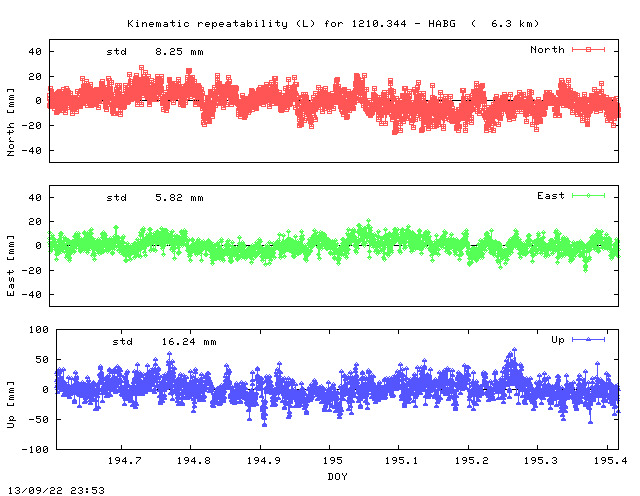Click the 'std' label in North panel
The width and height of the screenshot is (640, 496).
[x=117, y=52]
